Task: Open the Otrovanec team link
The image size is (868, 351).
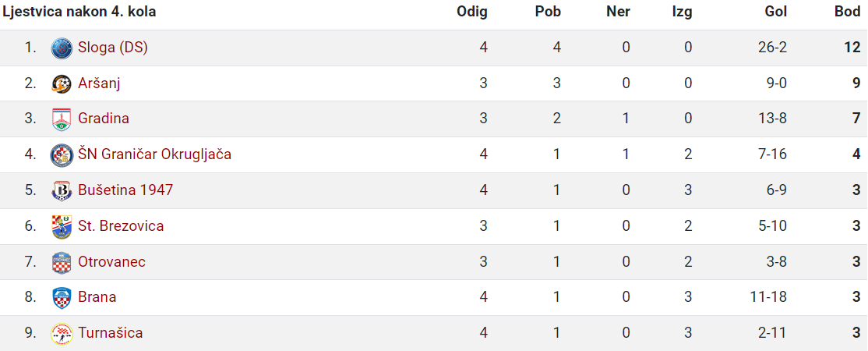Action: (112, 262)
